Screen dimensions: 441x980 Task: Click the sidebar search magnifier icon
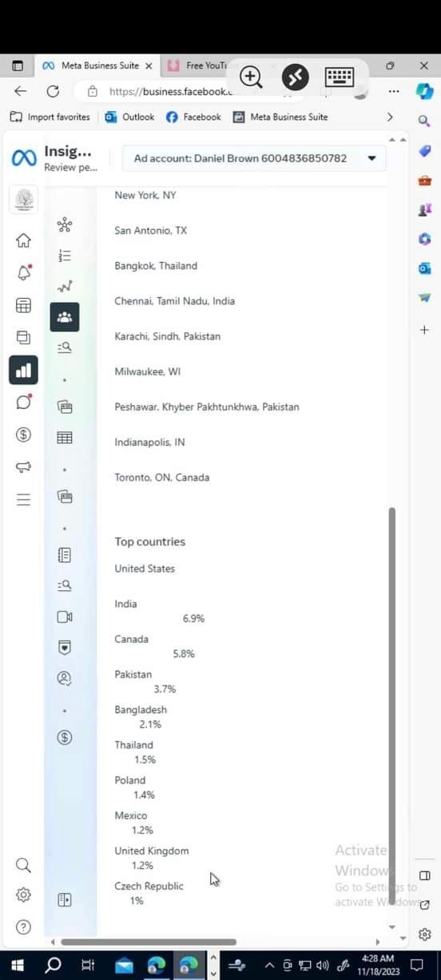pos(23,865)
